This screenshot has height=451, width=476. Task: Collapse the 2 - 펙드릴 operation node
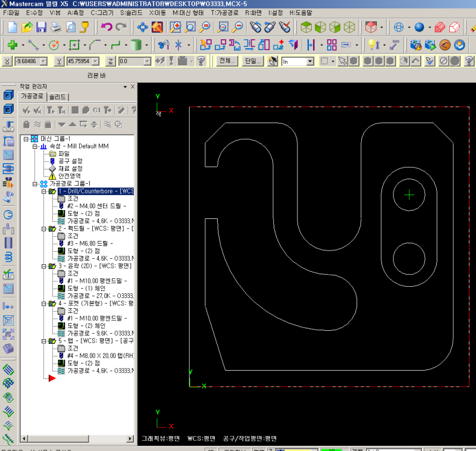pos(44,229)
